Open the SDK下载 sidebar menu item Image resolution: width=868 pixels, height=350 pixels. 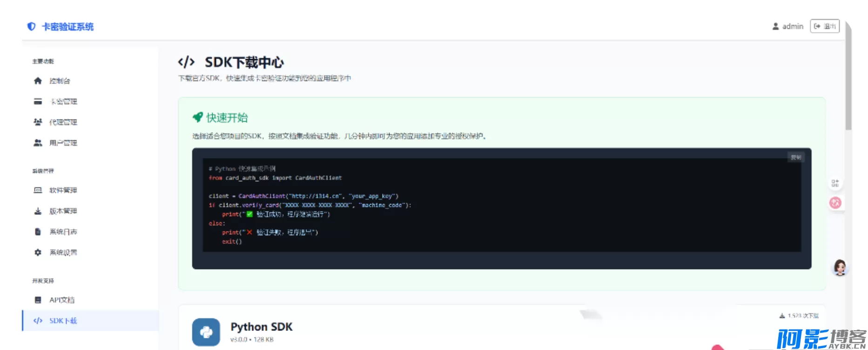63,321
